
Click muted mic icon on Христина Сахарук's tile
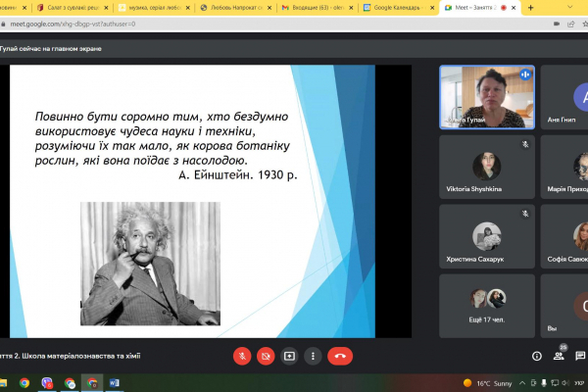point(525,214)
